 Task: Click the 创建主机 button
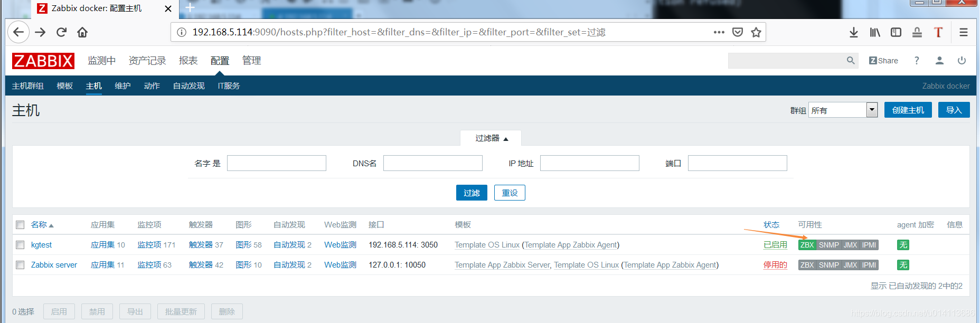[x=908, y=110]
